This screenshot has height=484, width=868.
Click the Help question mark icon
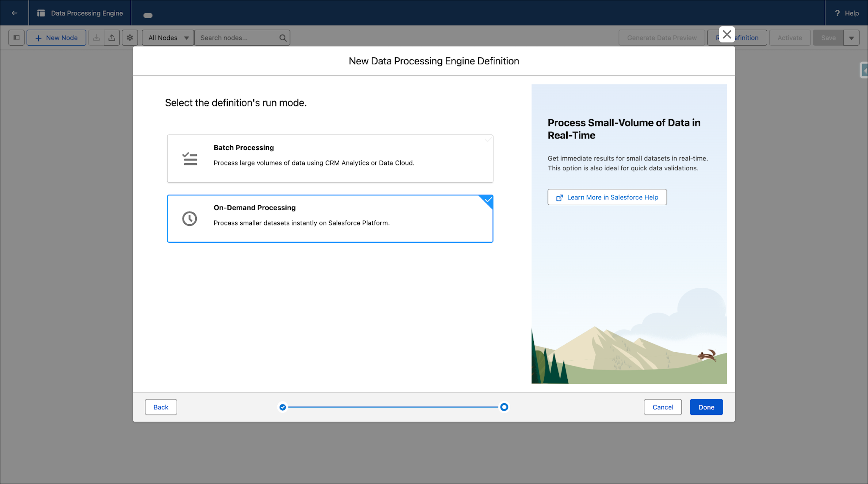tap(837, 13)
